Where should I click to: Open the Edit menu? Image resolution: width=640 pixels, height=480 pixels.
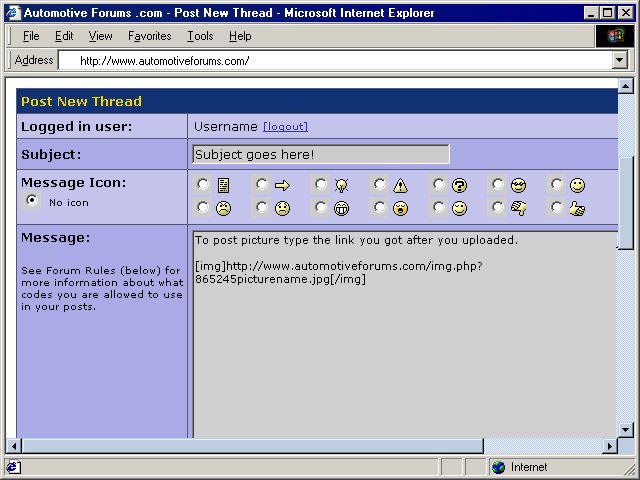(64, 36)
